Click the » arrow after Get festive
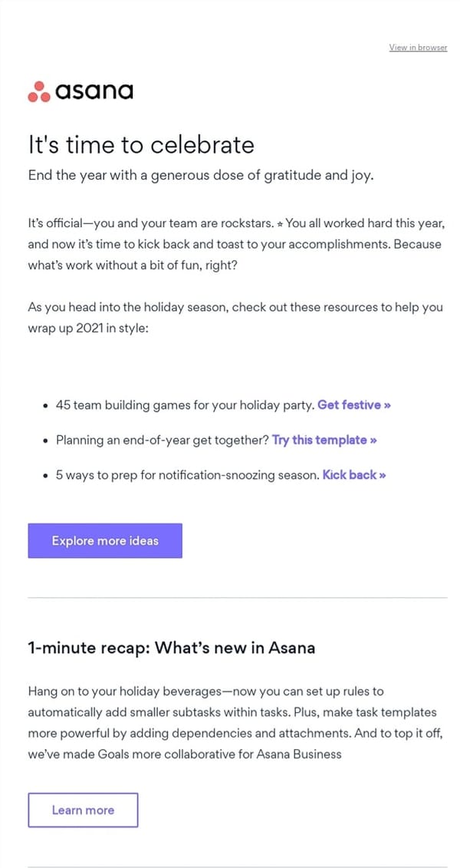 387,404
